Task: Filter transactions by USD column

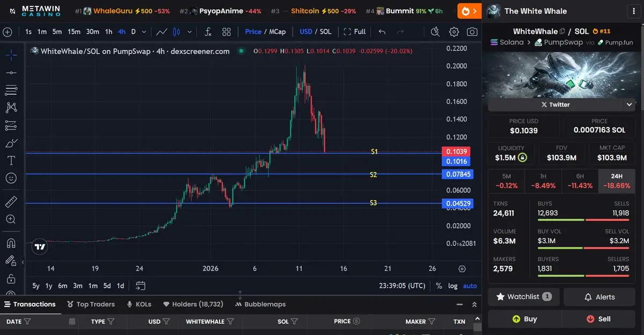Action: (x=167, y=322)
